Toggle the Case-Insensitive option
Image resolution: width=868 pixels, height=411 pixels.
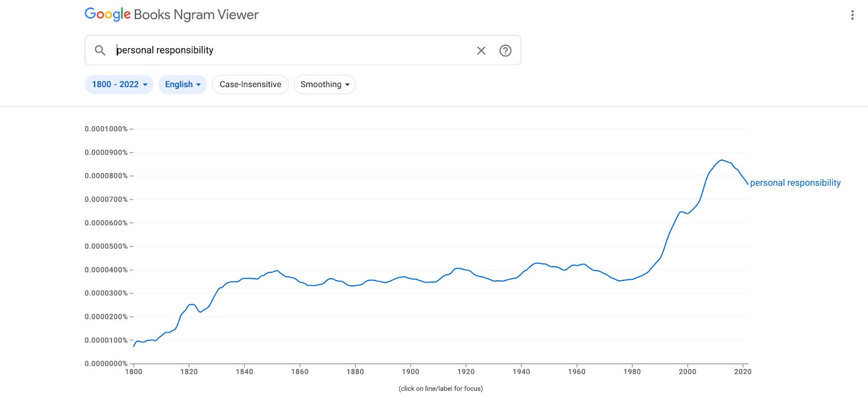click(x=250, y=84)
